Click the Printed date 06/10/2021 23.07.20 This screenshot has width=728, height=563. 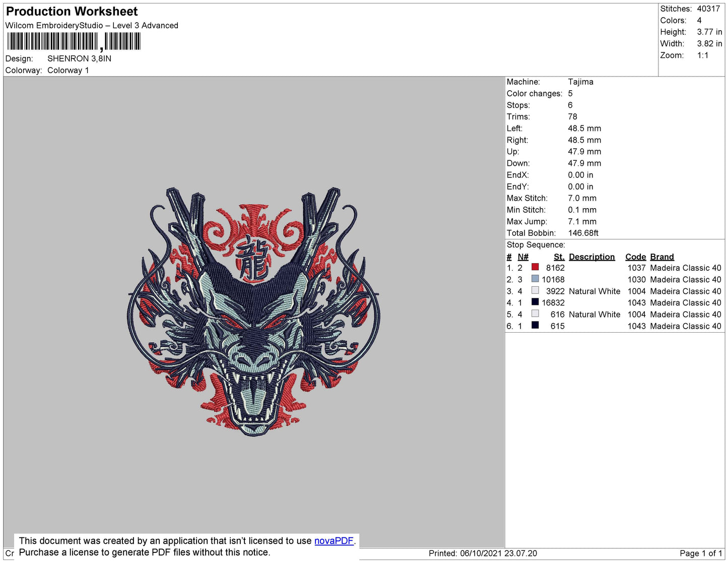click(498, 553)
